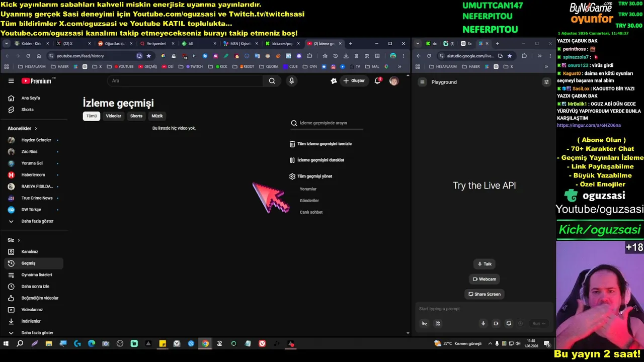The height and width of the screenshot is (362, 644).
Task: Open İndirilenler in the sidebar
Action: pos(34,321)
